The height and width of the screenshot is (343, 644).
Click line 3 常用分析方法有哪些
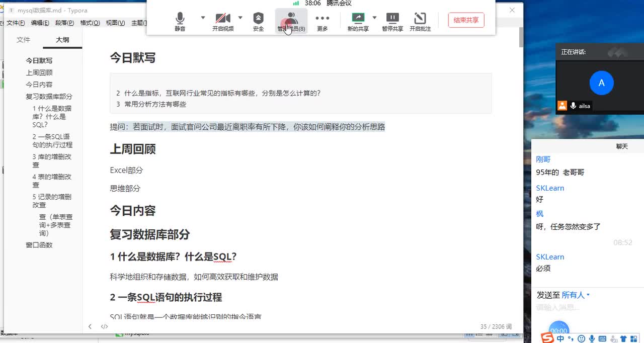[x=151, y=104]
